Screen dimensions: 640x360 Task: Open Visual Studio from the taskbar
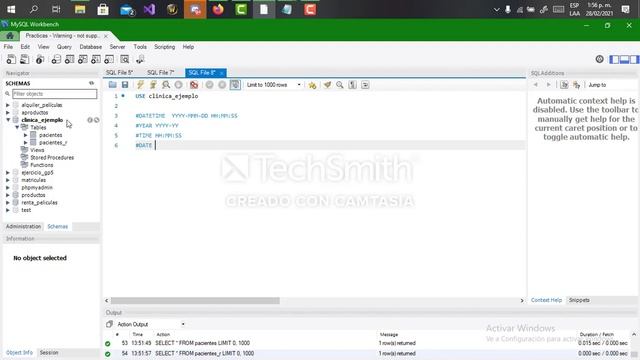149,9
